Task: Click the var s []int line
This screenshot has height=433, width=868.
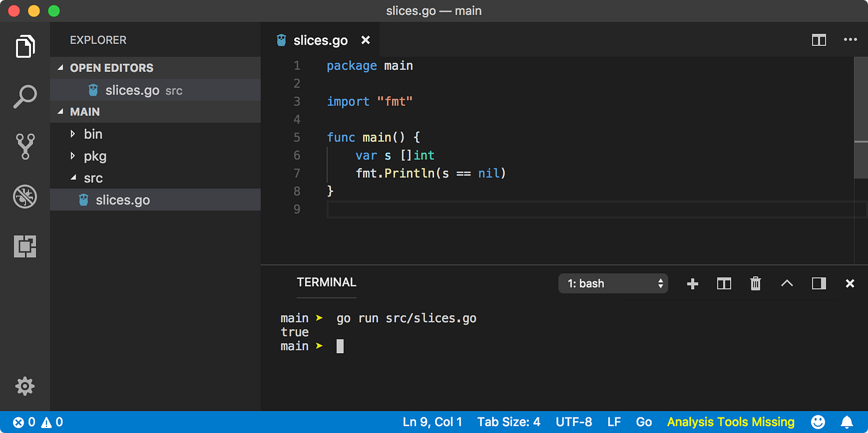Action: [x=396, y=155]
